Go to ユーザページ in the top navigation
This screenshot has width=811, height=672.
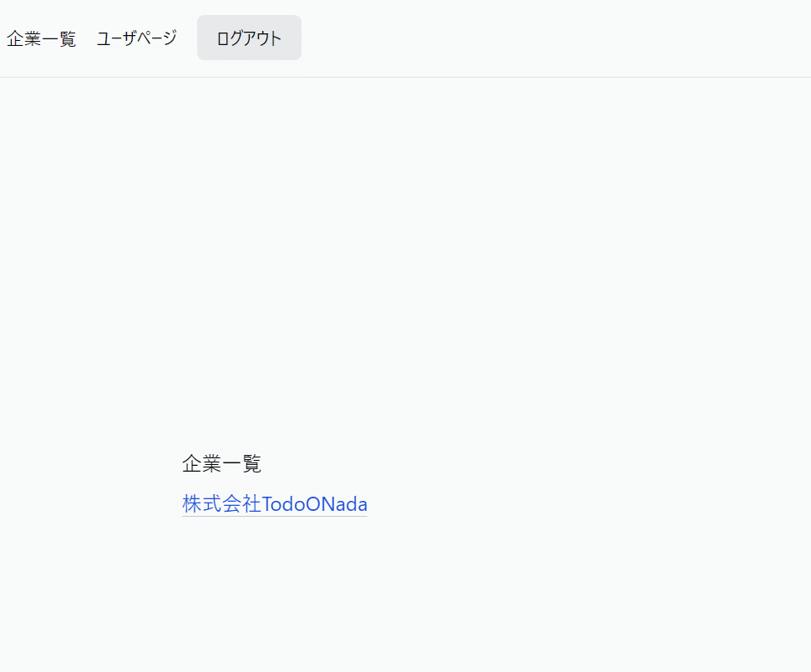137,38
